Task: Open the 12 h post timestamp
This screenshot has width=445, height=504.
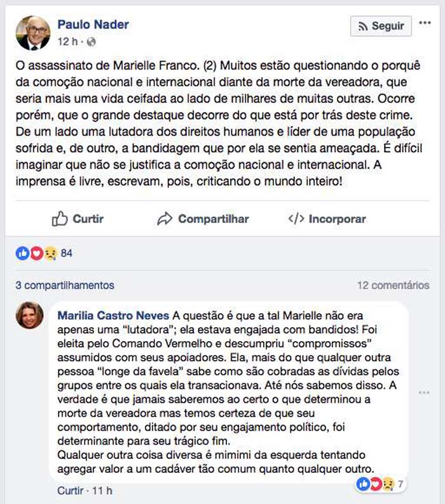Action: (67, 42)
